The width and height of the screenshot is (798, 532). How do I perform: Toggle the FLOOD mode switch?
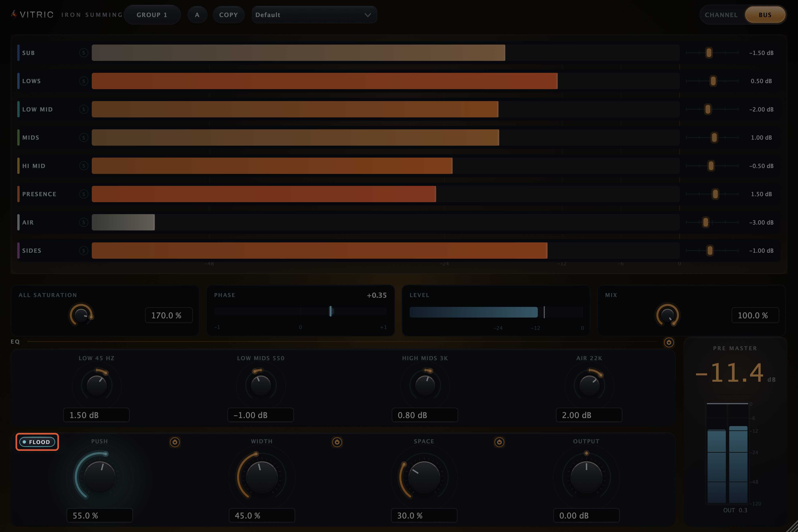click(37, 442)
